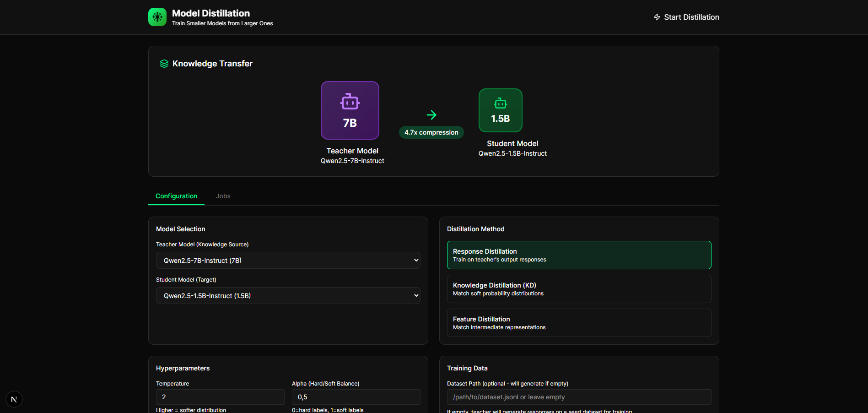Screen dimensions: 868x413
Task: Start Distillation from the header
Action: point(686,17)
